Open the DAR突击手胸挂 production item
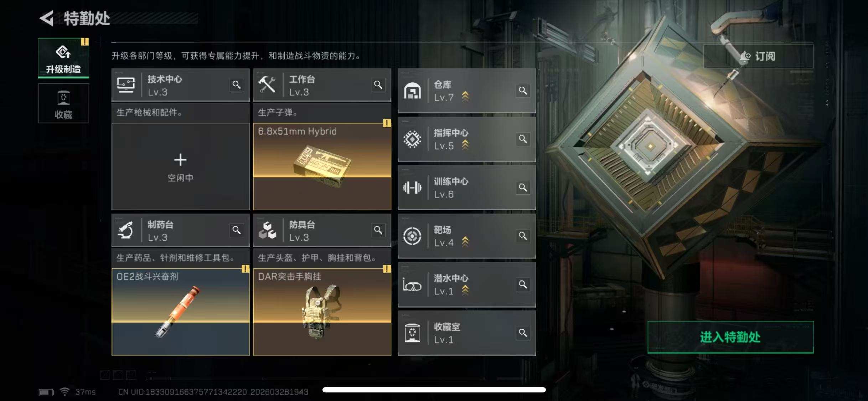This screenshot has height=401, width=868. pos(322,312)
